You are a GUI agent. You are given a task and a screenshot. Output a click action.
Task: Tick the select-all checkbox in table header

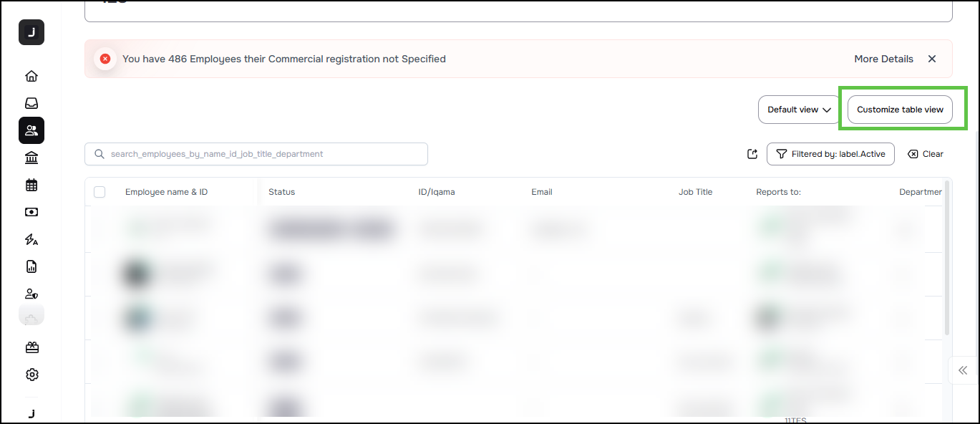[100, 192]
